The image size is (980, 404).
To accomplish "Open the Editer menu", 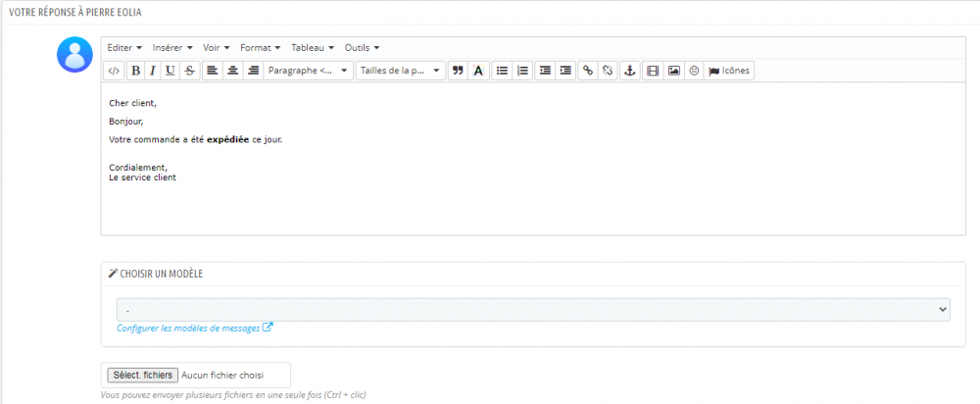I will click(125, 47).
